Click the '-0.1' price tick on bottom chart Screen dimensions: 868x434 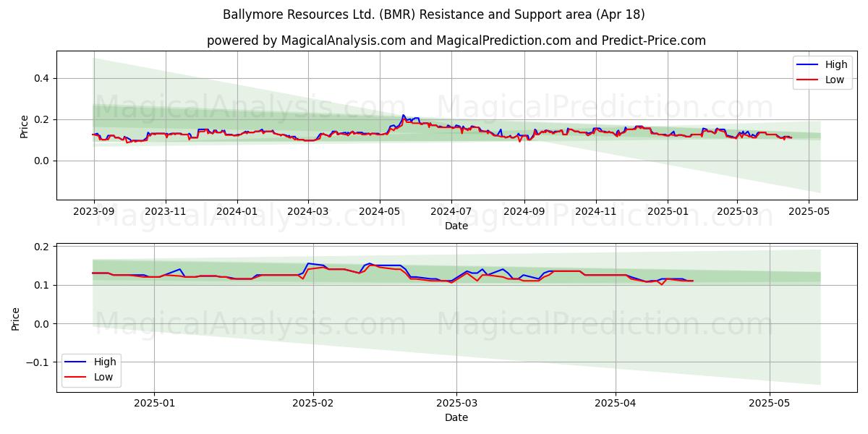39,362
